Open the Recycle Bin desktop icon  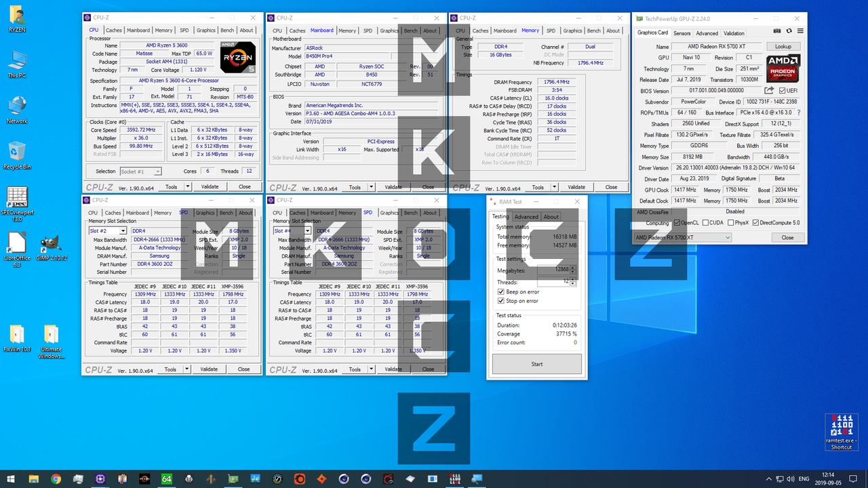click(17, 156)
